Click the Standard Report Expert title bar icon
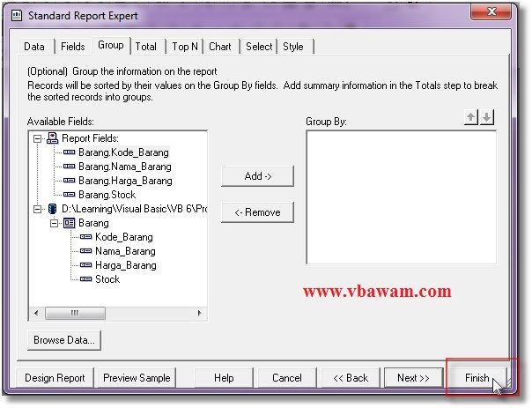The height and width of the screenshot is (408, 532). pyautogui.click(x=17, y=16)
